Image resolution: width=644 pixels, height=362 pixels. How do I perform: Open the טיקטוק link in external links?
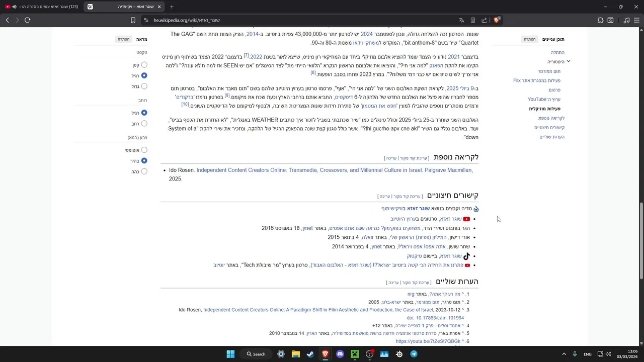point(415,256)
